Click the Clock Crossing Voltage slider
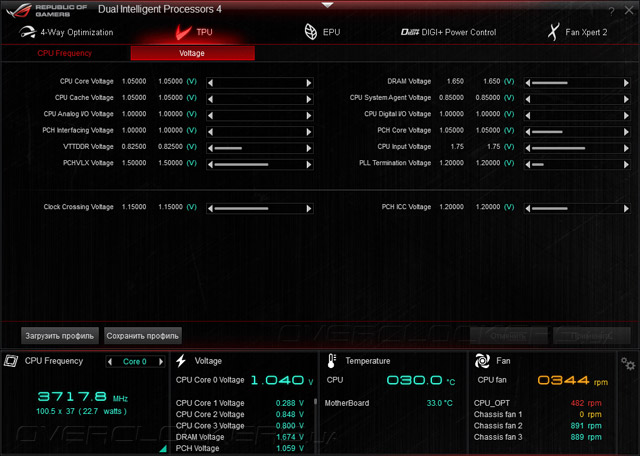The height and width of the screenshot is (456, 640). (260, 209)
